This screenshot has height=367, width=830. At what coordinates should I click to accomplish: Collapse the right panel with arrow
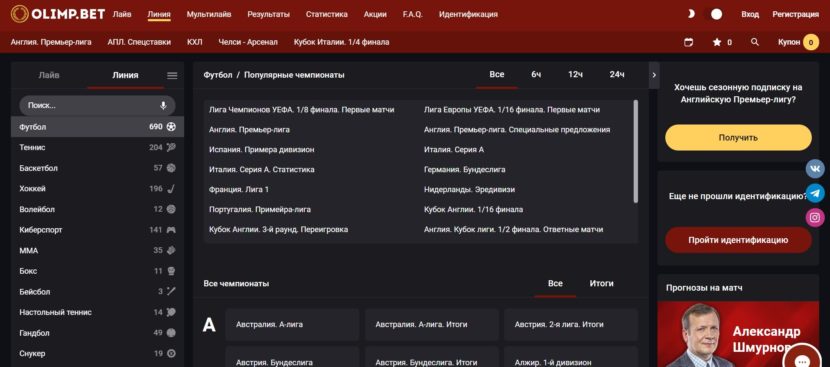654,75
